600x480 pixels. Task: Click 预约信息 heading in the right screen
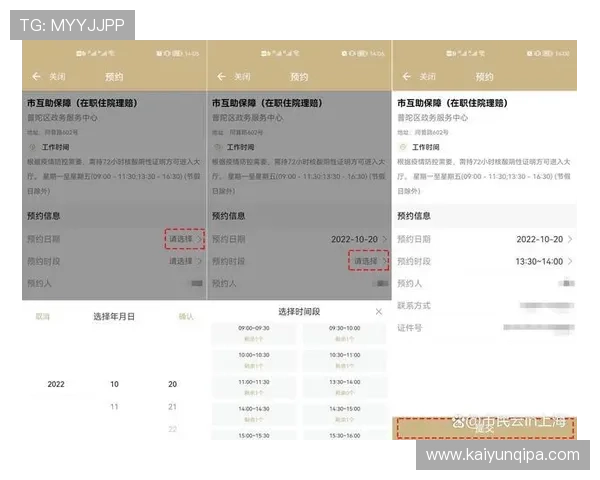[x=414, y=216]
